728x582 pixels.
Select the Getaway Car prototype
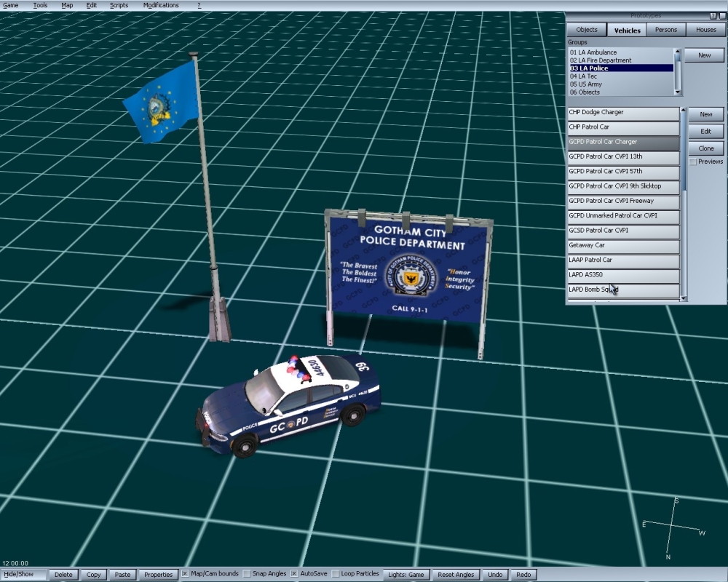point(623,246)
